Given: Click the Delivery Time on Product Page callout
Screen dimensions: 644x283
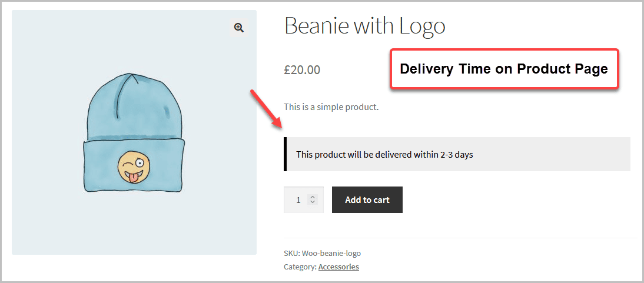Looking at the screenshot, I should [x=504, y=69].
